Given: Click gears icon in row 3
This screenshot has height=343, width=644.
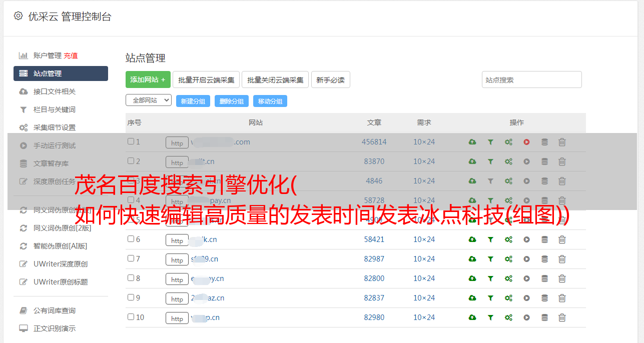Looking at the screenshot, I should (508, 181).
